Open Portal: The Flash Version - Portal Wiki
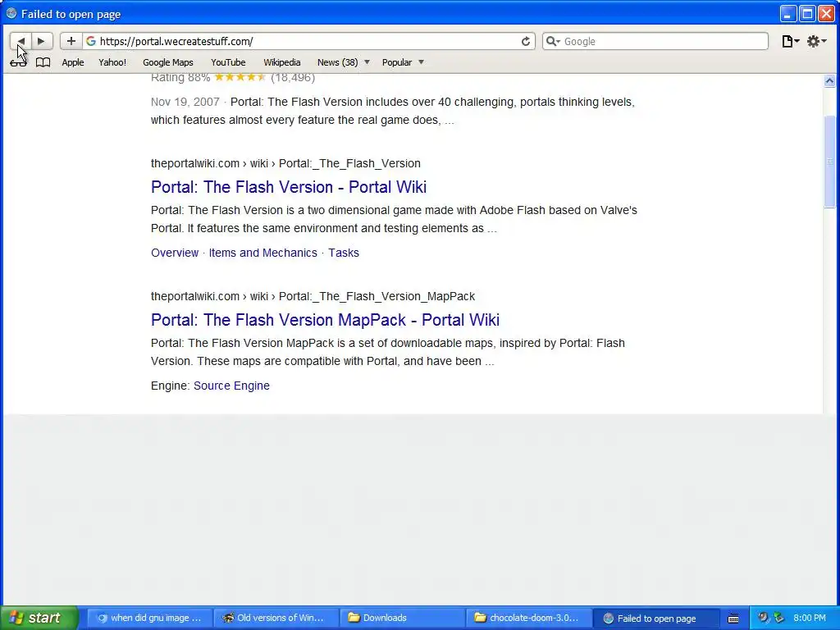Screen dimensions: 840x630 click(289, 187)
